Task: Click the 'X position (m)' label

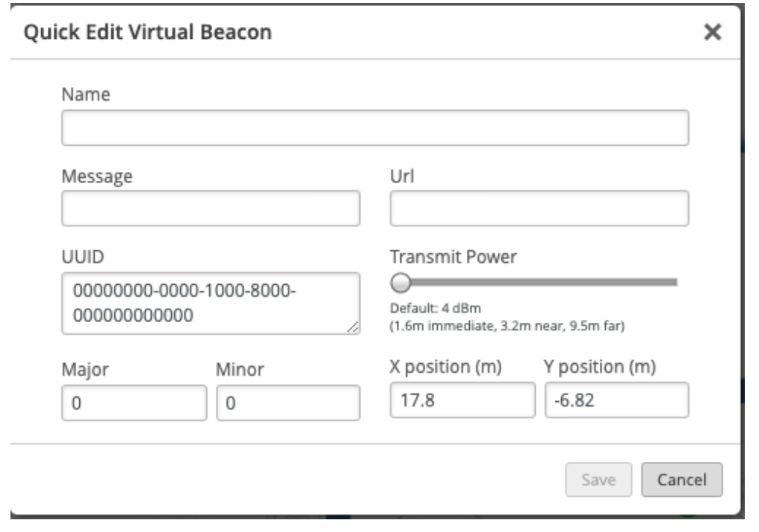Action: 445,367
